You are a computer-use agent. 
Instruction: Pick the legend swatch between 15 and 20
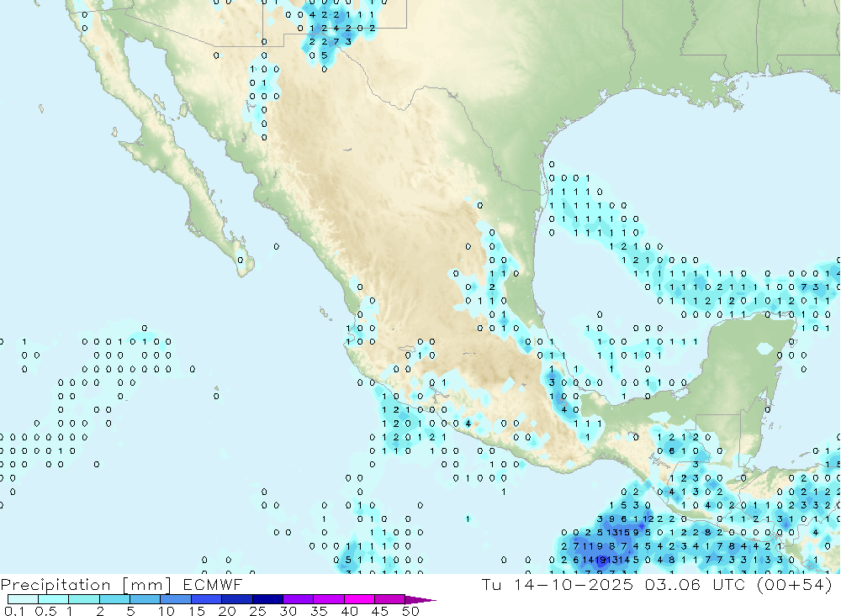pos(206,599)
